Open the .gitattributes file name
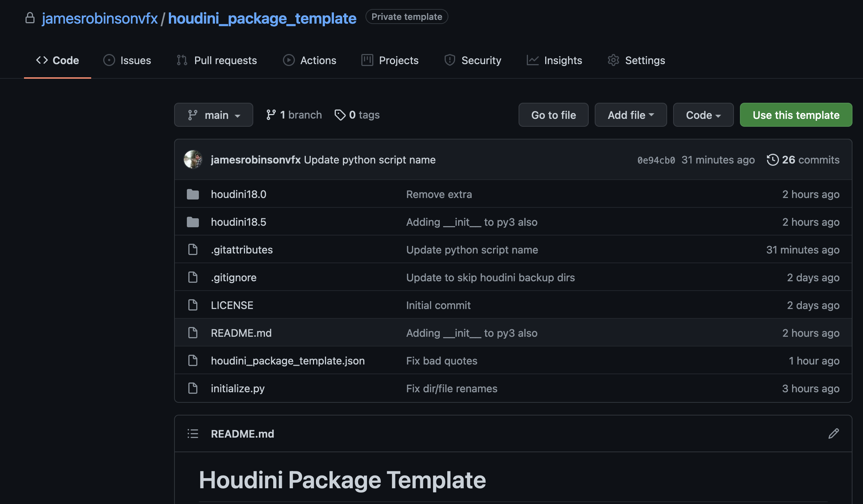Image resolution: width=863 pixels, height=504 pixels. (x=242, y=250)
